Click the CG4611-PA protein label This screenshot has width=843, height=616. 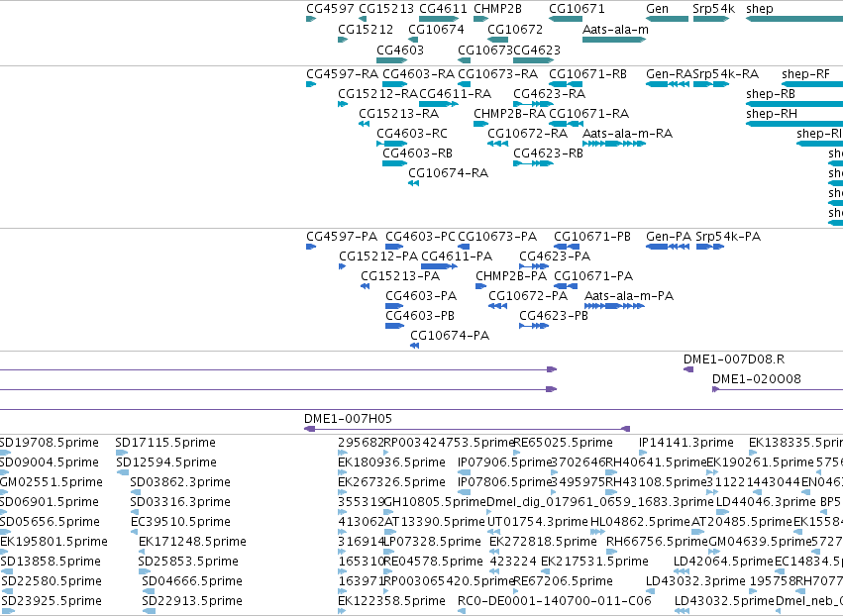(457, 257)
